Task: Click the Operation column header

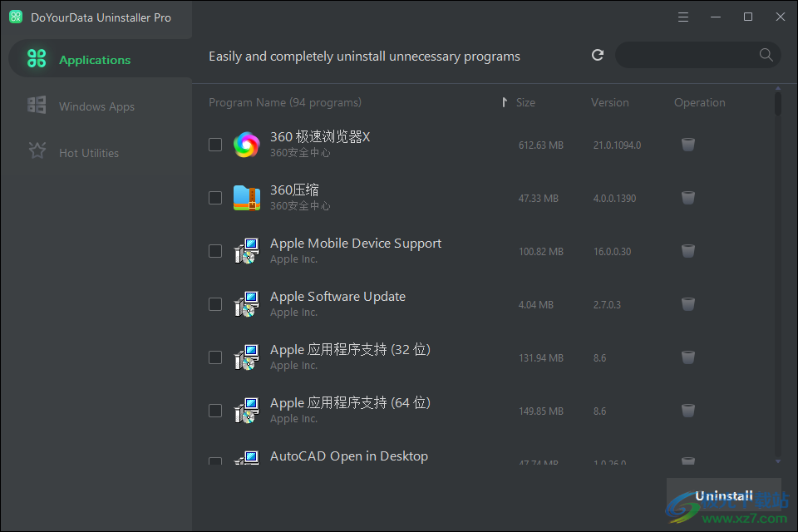Action: 699,102
